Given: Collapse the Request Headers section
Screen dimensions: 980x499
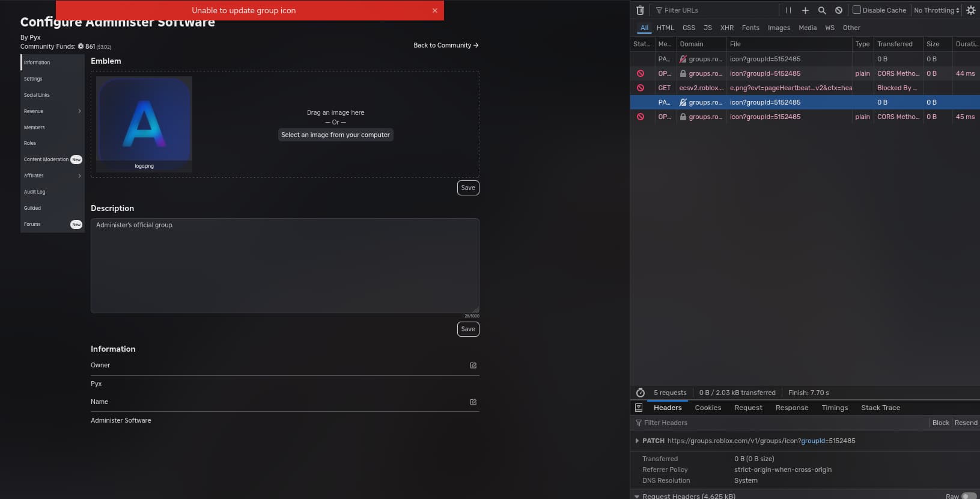Looking at the screenshot, I should [x=637, y=496].
